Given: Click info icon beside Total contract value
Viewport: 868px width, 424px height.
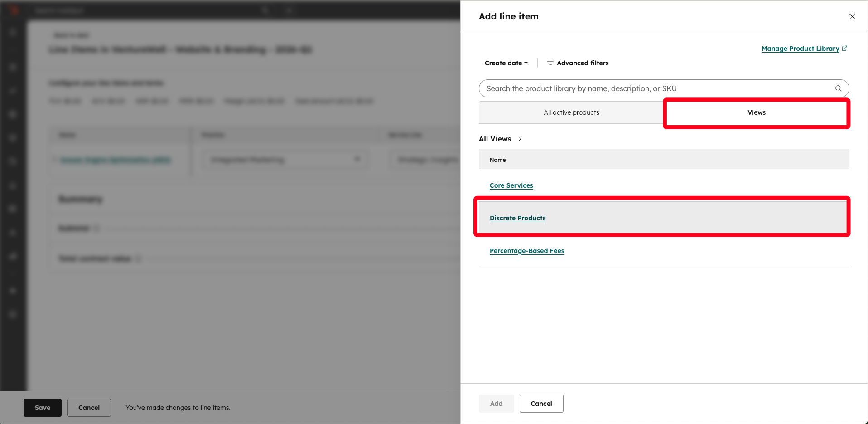Looking at the screenshot, I should (138, 258).
